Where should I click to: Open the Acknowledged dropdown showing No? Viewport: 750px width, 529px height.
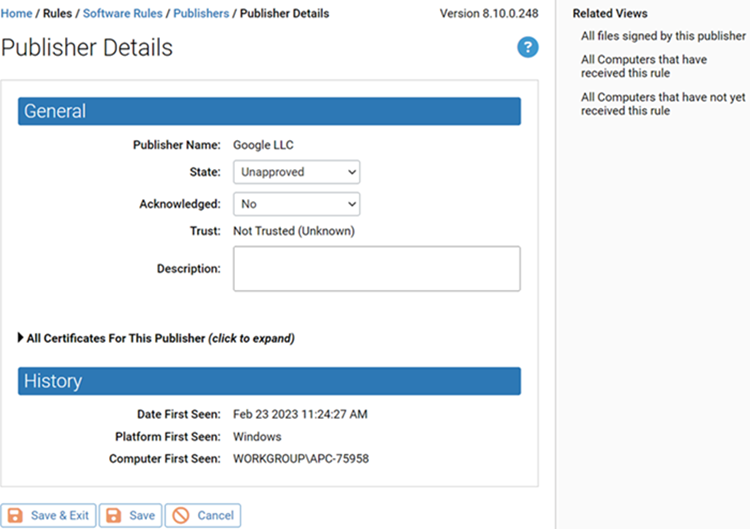(297, 204)
